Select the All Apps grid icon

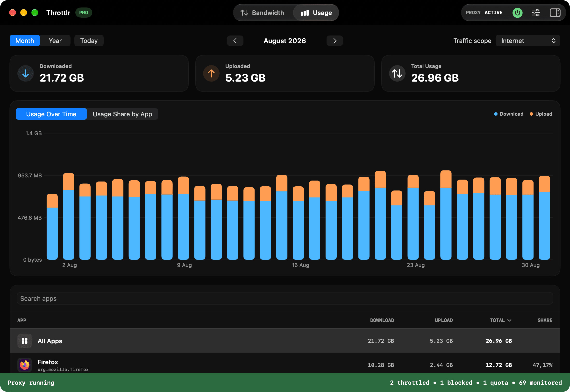pyautogui.click(x=25, y=341)
